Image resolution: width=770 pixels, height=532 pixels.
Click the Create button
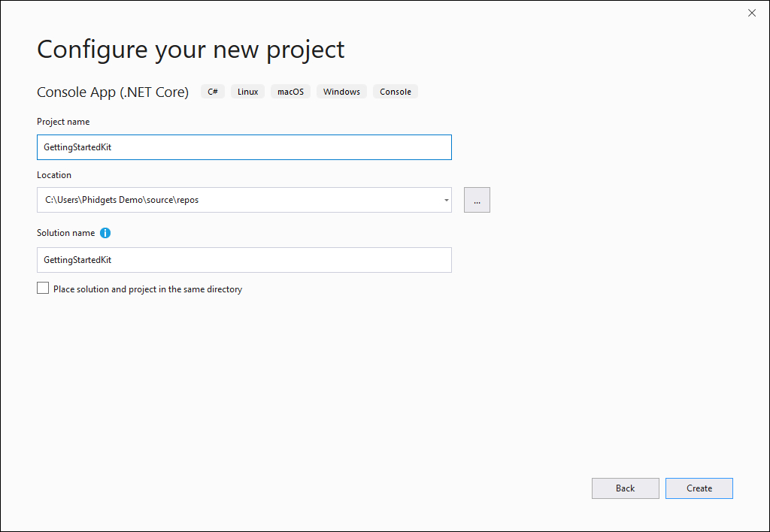coord(699,488)
